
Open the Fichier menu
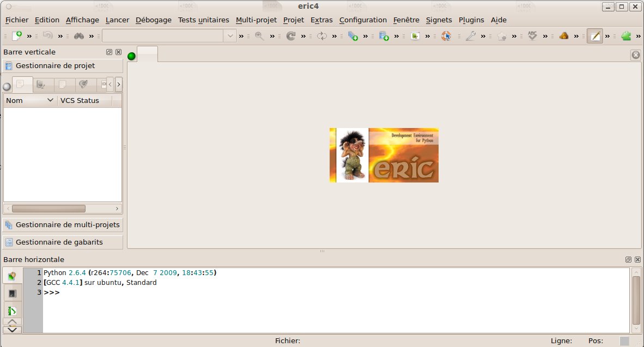coord(17,20)
